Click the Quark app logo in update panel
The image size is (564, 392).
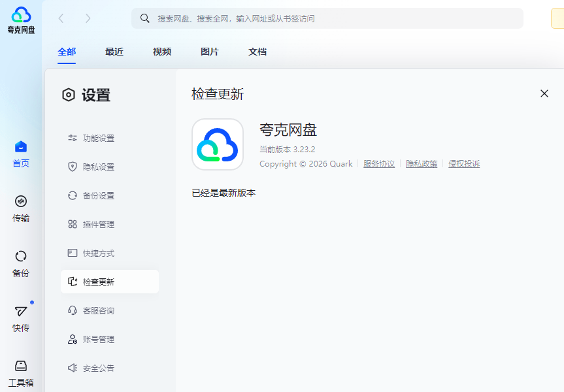218,144
